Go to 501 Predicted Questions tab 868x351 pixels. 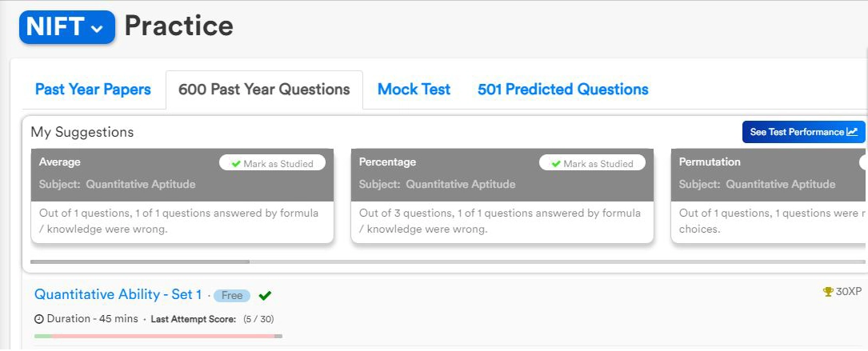[x=562, y=90]
